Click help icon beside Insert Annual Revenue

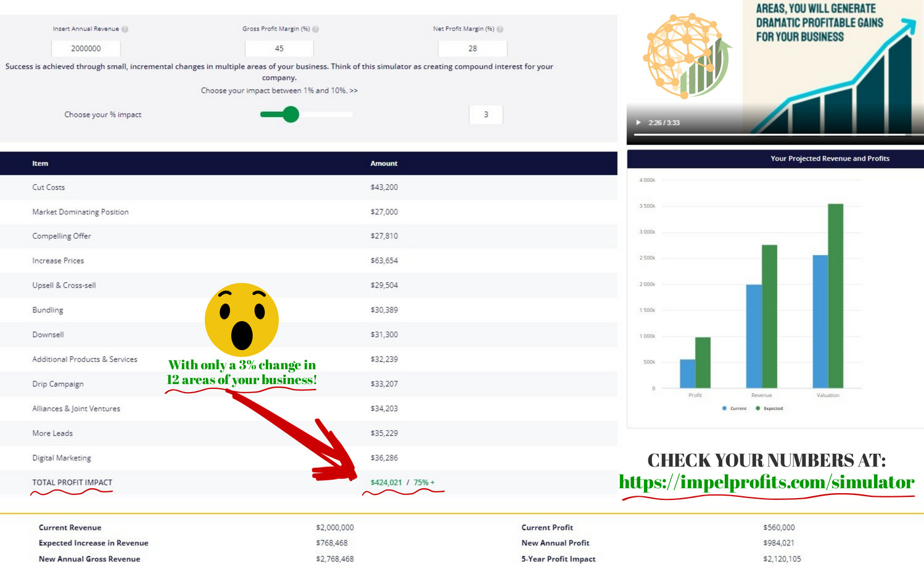[x=125, y=29]
